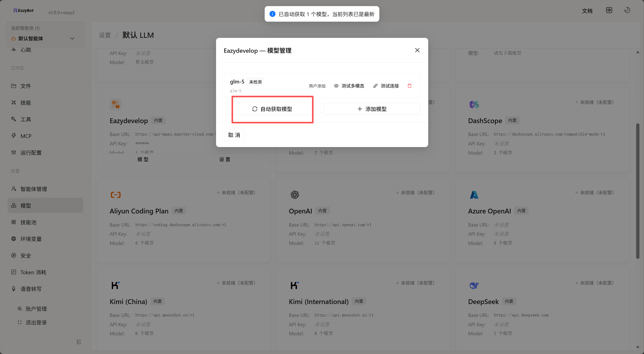Click the 环境变量 globe icon
644x354 pixels.
14,239
